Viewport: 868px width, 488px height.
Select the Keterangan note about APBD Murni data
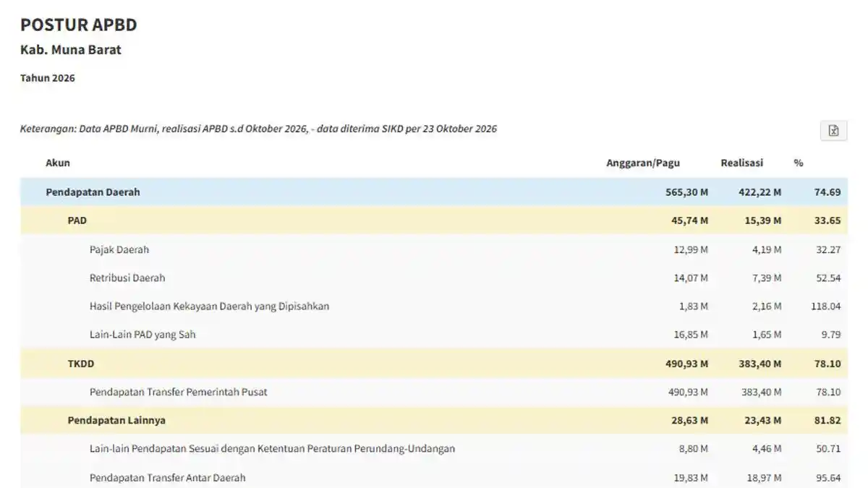(258, 129)
